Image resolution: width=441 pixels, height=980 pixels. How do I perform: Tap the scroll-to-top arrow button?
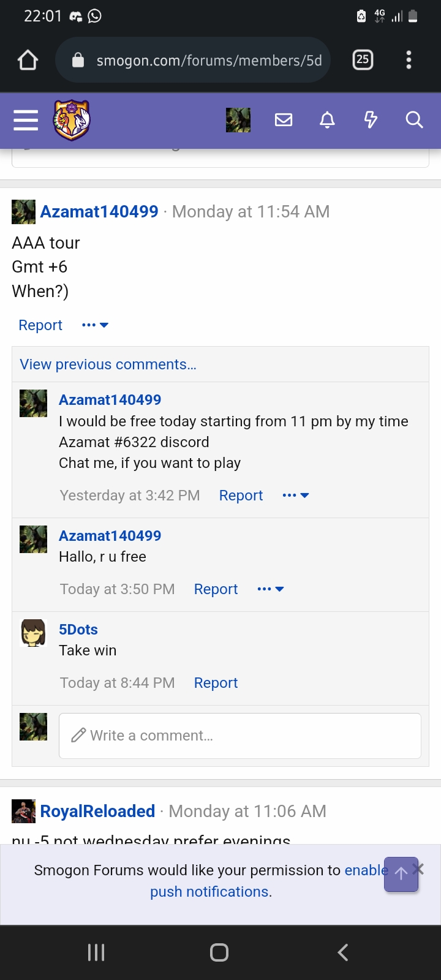401,874
